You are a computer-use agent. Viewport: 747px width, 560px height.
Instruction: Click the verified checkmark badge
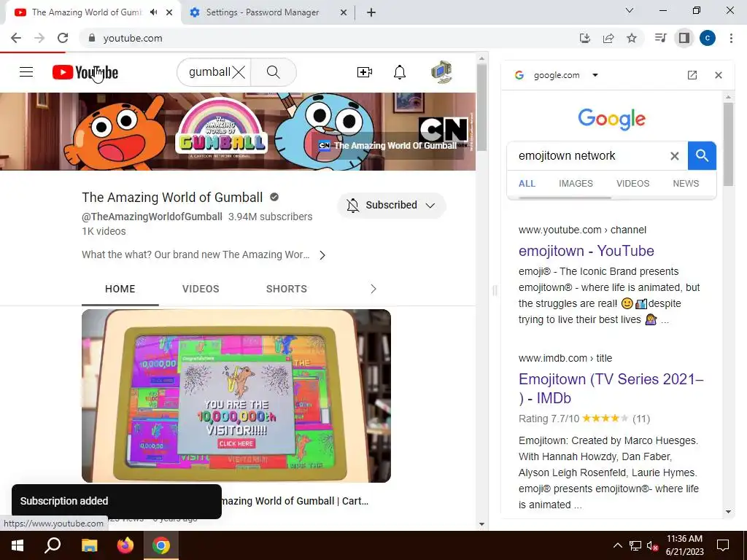pyautogui.click(x=274, y=197)
